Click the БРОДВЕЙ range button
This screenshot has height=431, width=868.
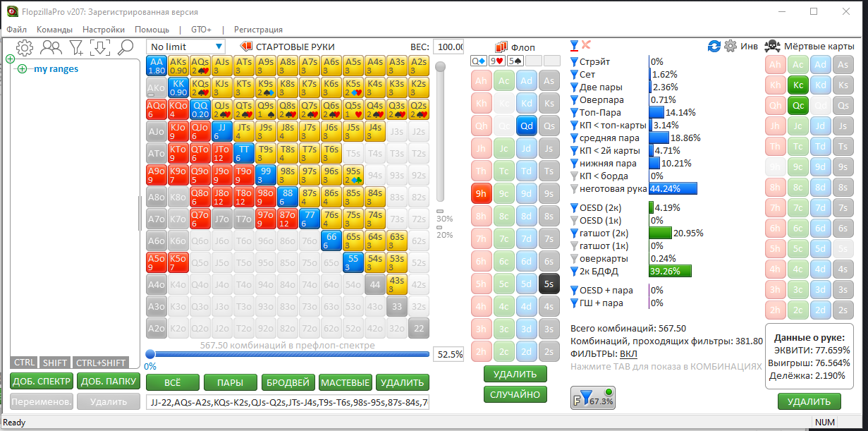click(x=287, y=382)
